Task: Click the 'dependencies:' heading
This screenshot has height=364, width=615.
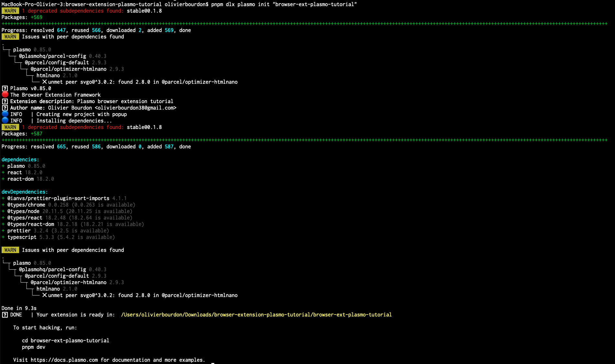Action: pos(20,159)
